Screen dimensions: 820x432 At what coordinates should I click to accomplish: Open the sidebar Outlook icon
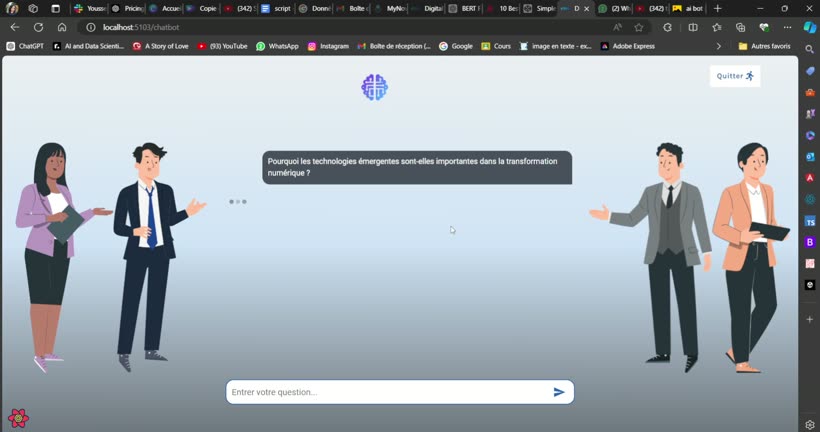pos(810,156)
